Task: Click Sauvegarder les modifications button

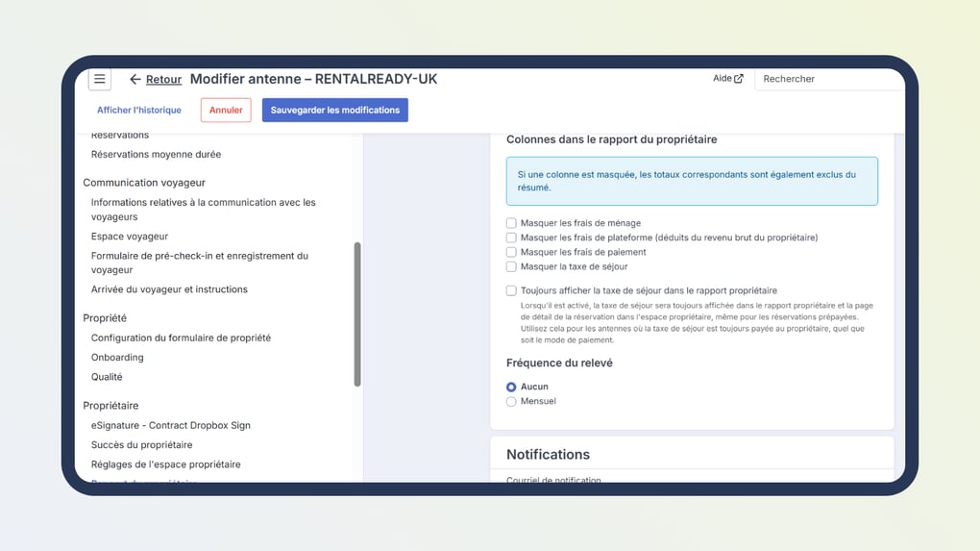Action: [x=335, y=110]
